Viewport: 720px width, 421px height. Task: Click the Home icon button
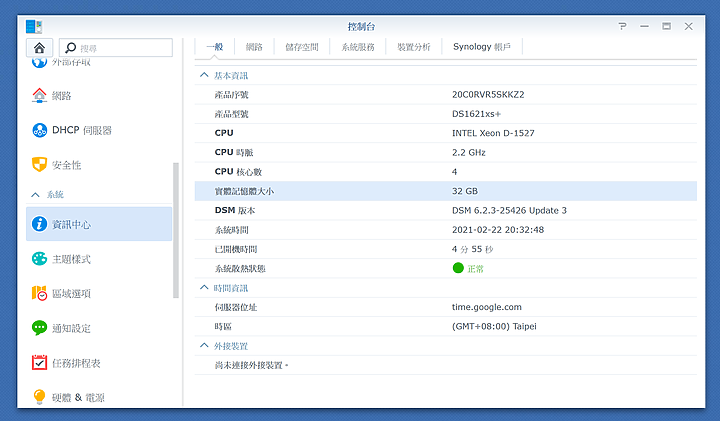39,48
